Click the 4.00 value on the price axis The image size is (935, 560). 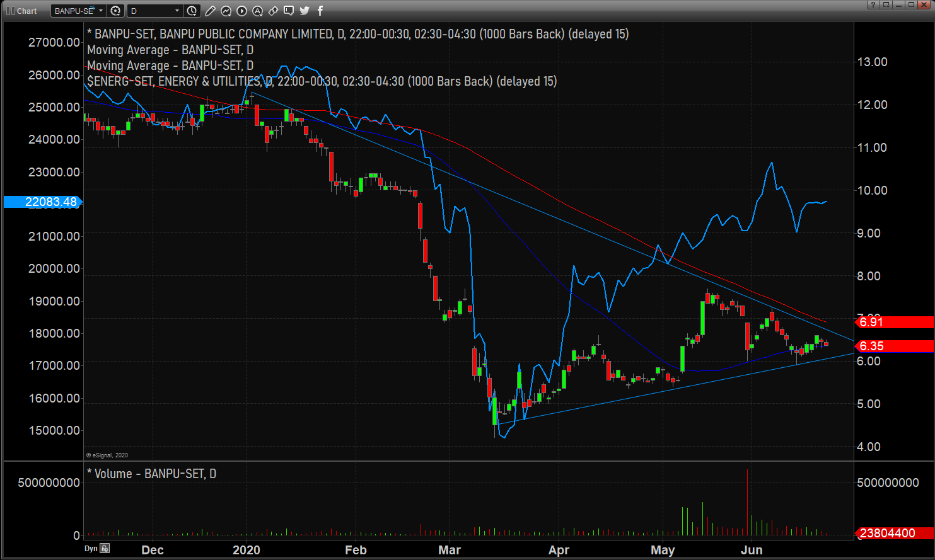click(x=869, y=447)
